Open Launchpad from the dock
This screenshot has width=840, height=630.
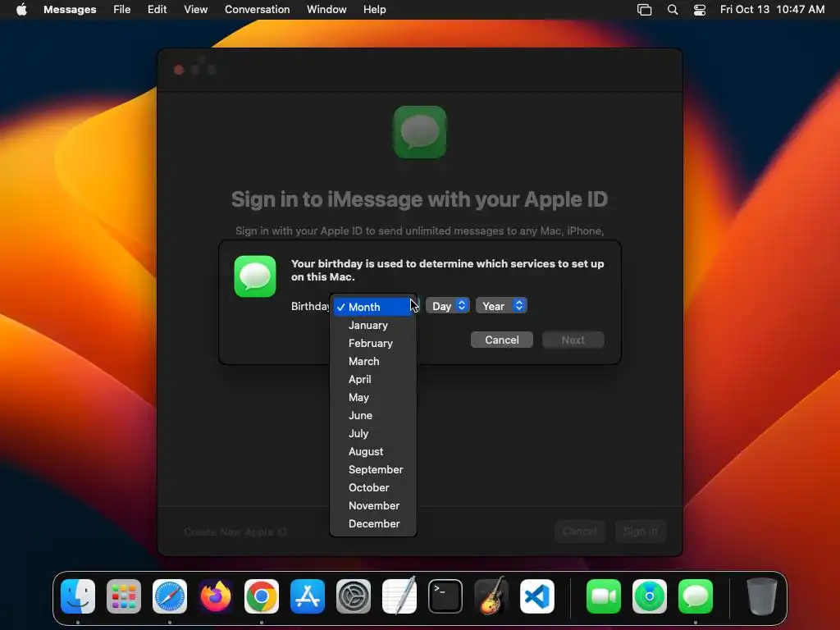point(124,596)
